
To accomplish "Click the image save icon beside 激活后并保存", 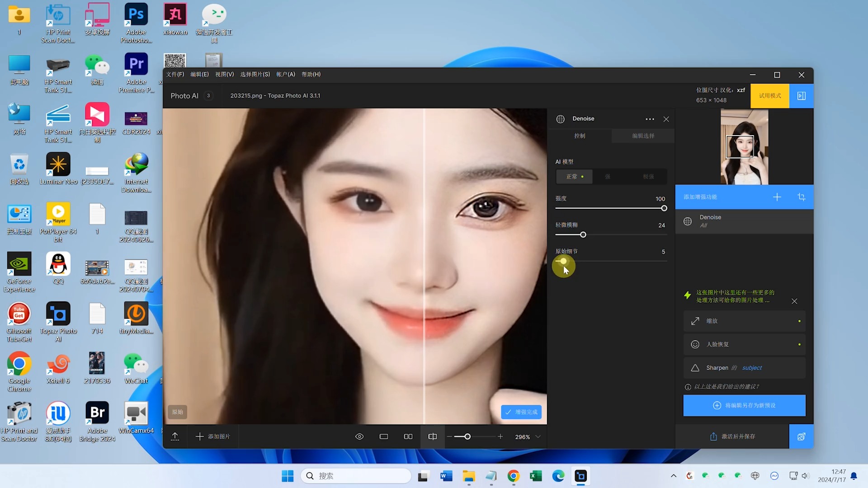I will point(802,436).
